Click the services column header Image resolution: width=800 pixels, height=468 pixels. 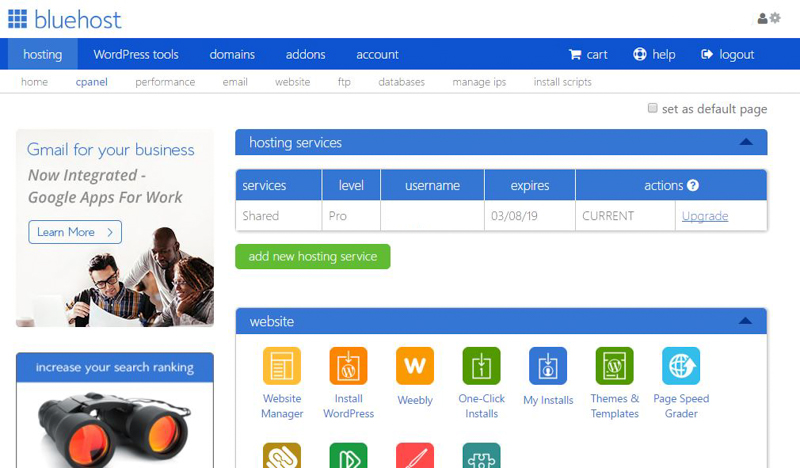[x=279, y=185]
